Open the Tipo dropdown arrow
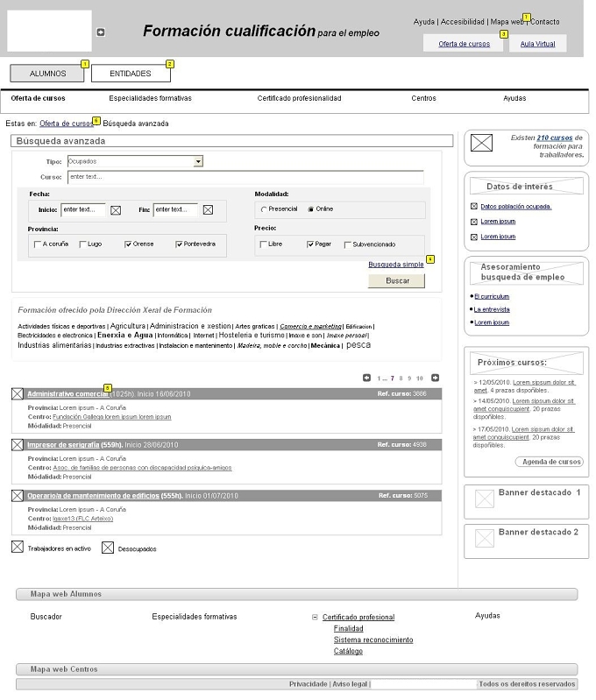This screenshot has height=700, width=596. (198, 161)
